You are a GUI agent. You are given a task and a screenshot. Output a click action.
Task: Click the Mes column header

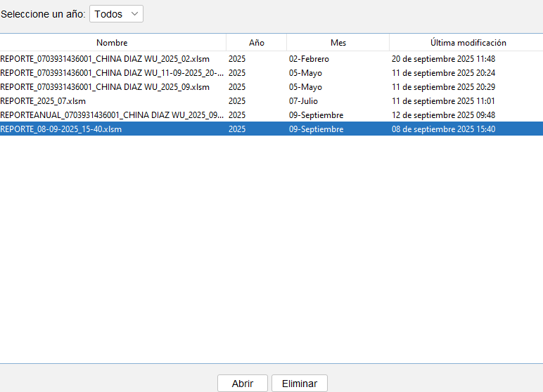pos(338,43)
